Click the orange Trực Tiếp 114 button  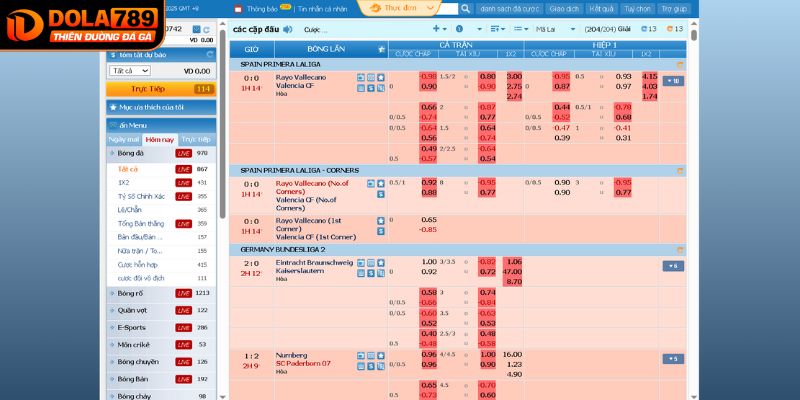pos(161,89)
